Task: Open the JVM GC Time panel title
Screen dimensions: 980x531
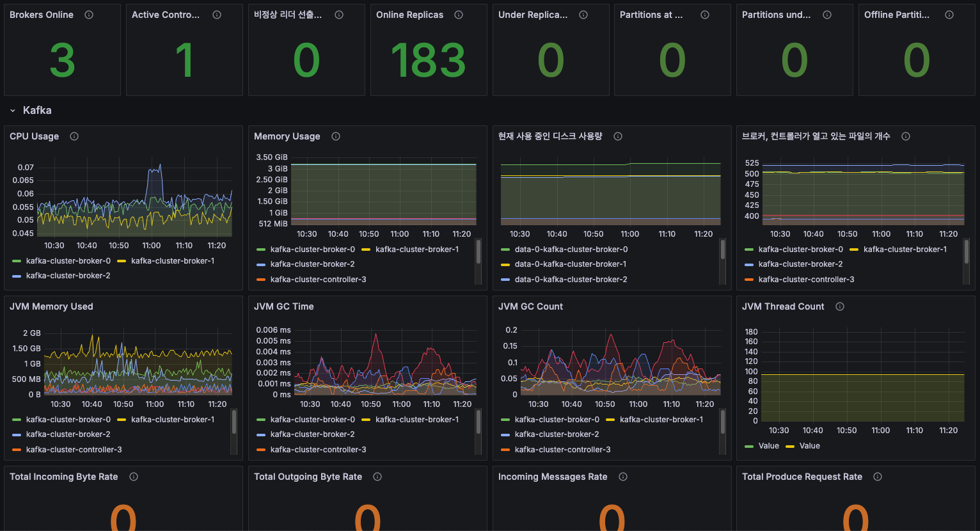Action: (x=284, y=306)
